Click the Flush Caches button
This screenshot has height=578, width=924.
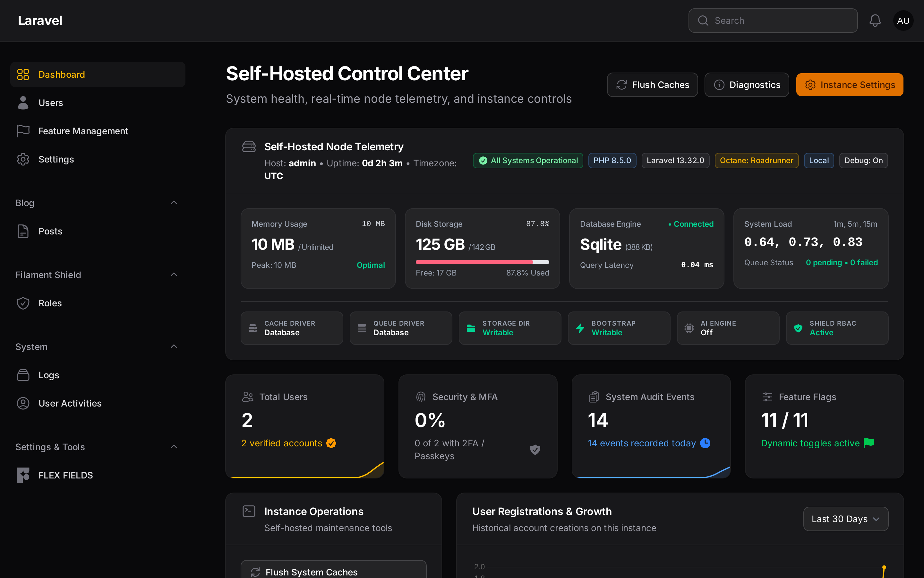tap(653, 85)
